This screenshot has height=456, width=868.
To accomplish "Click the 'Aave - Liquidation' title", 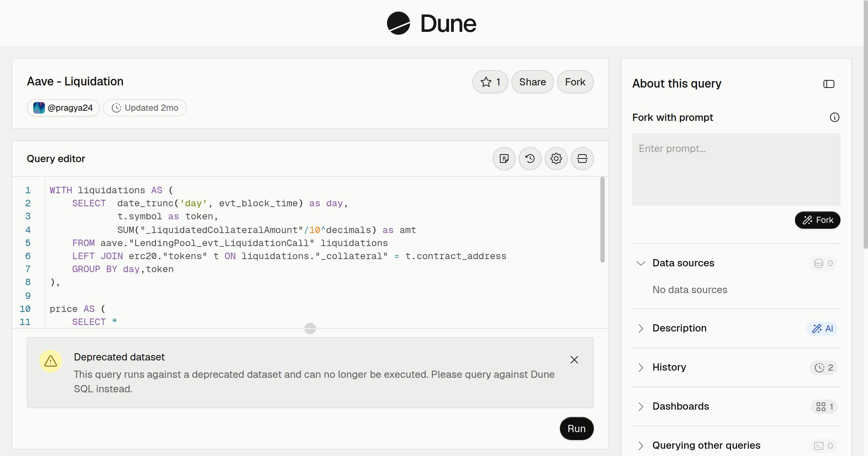I will [75, 81].
